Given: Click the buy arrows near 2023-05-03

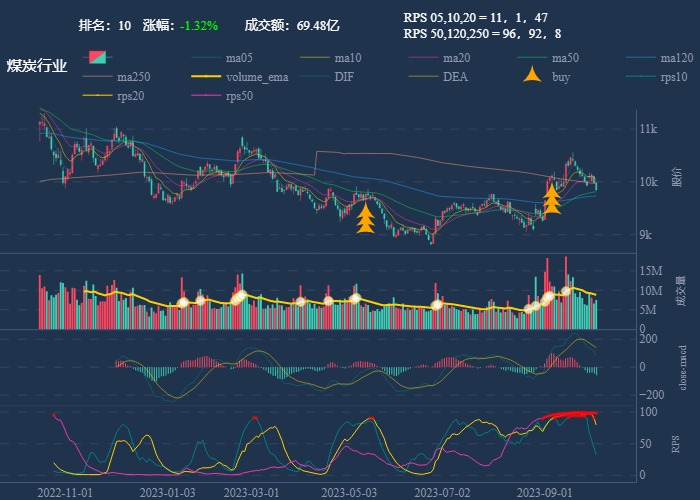Looking at the screenshot, I should (x=366, y=218).
